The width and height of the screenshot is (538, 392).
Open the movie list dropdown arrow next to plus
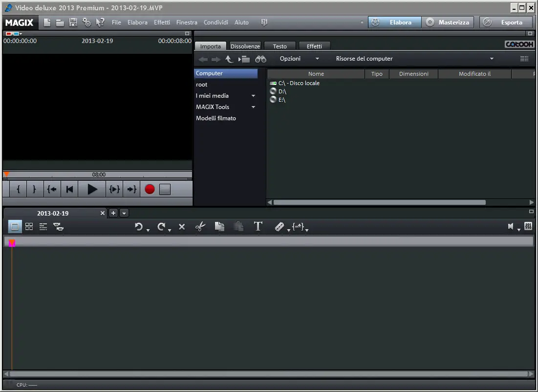124,213
